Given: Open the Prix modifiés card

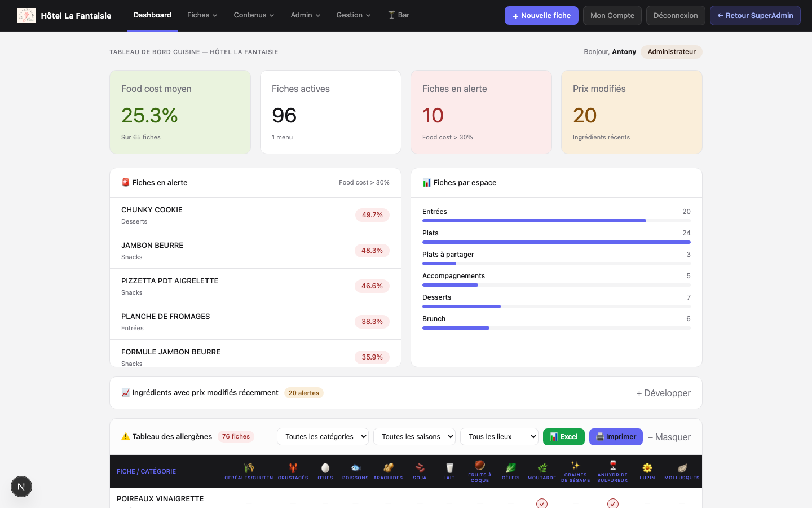Looking at the screenshot, I should (x=632, y=112).
